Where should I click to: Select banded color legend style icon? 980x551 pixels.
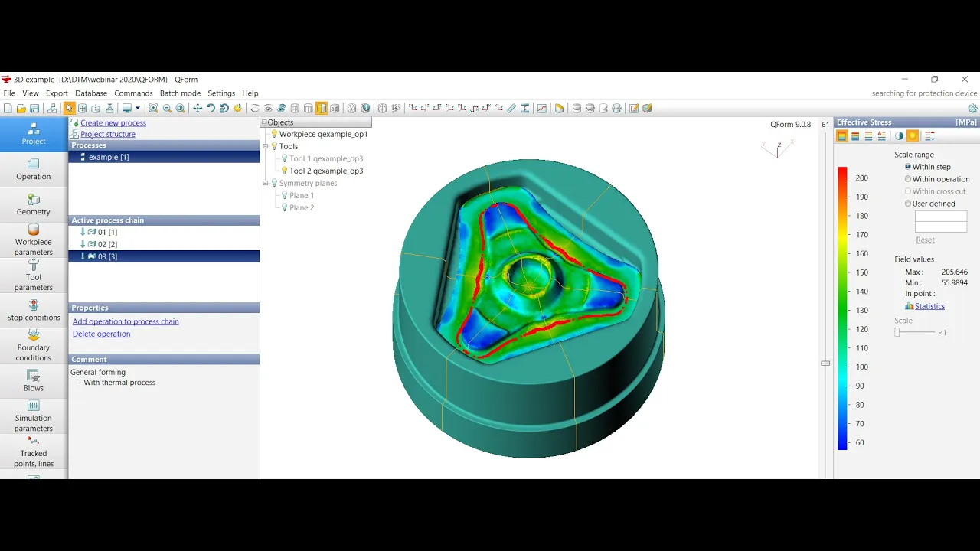pos(855,136)
